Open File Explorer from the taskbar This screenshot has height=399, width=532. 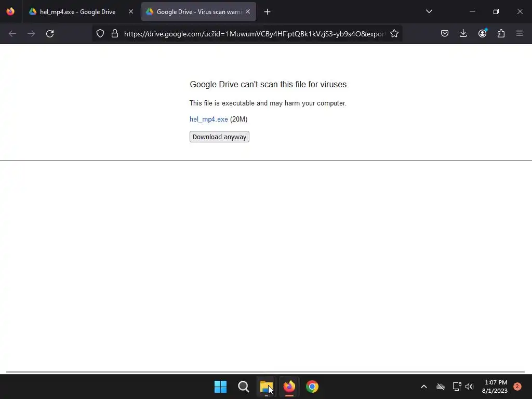coord(266,387)
